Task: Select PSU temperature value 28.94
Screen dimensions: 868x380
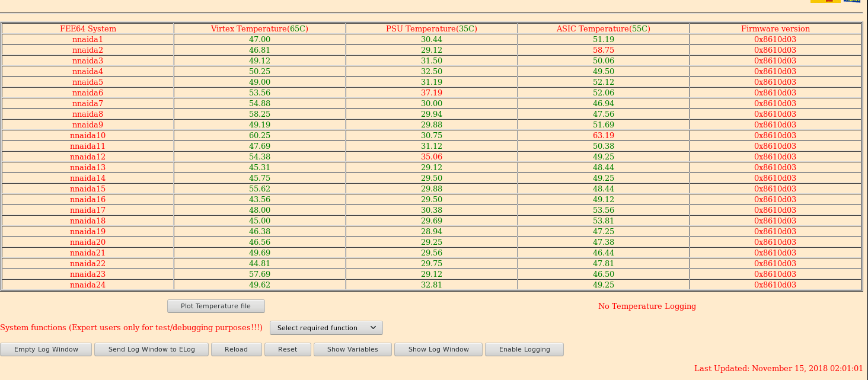Action: tap(432, 231)
